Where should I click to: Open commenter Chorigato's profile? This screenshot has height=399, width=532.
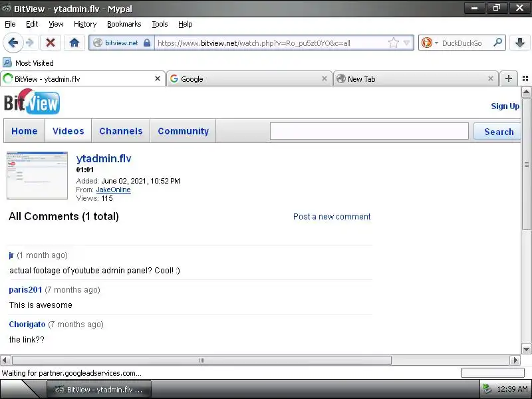pos(27,325)
